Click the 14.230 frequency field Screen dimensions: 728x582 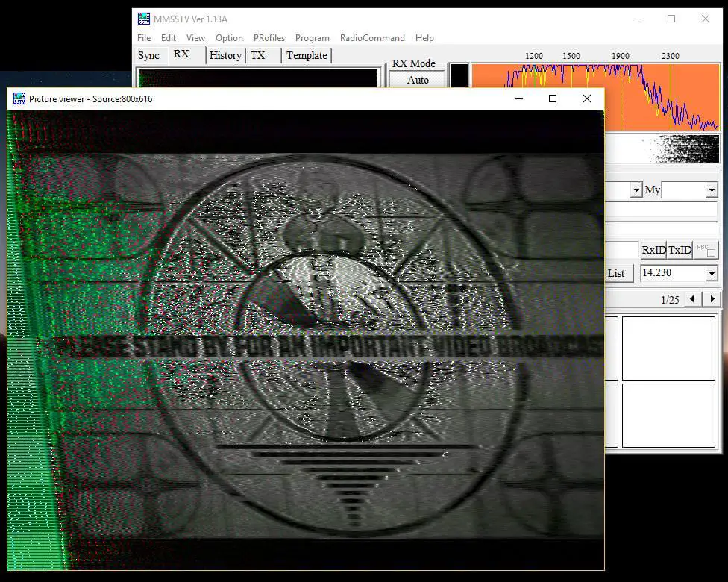(x=673, y=273)
